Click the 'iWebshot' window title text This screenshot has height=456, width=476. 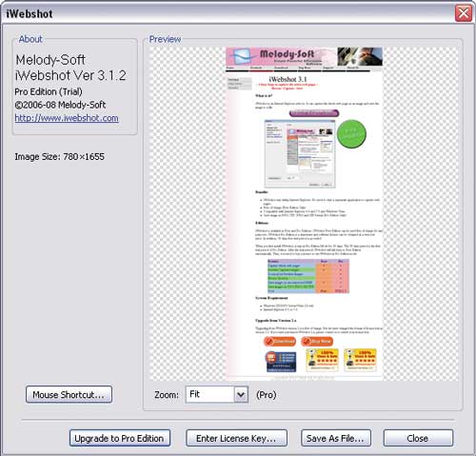(30, 13)
